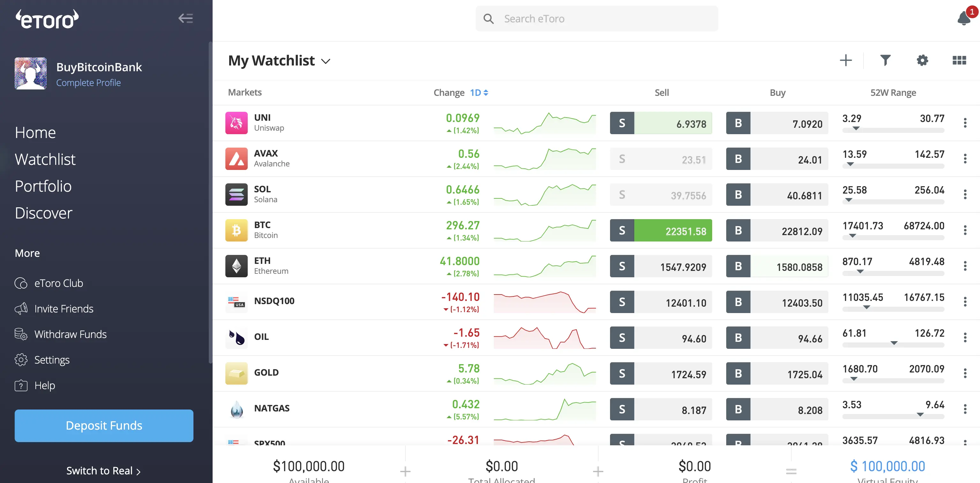Buy SOL at 40.6811
980x483 pixels.
tap(777, 195)
